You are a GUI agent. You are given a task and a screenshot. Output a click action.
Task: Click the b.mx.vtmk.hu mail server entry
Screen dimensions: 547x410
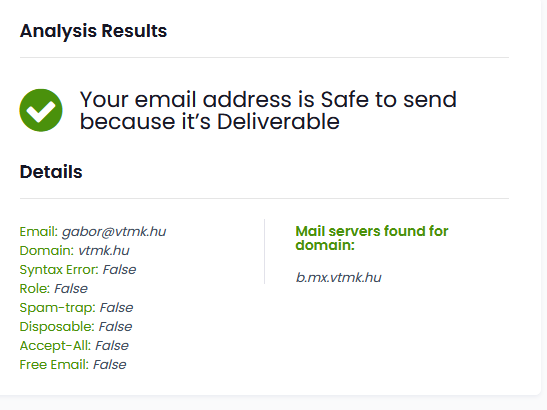pos(339,278)
